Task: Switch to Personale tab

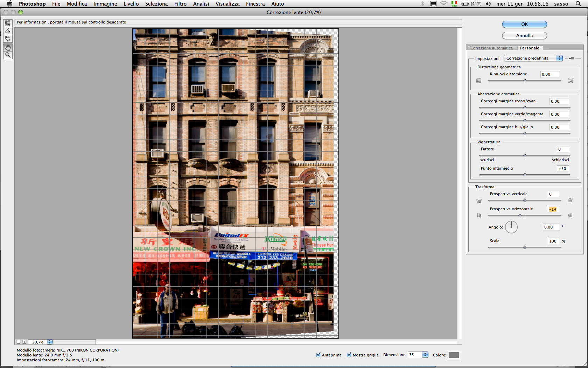Action: coord(530,48)
